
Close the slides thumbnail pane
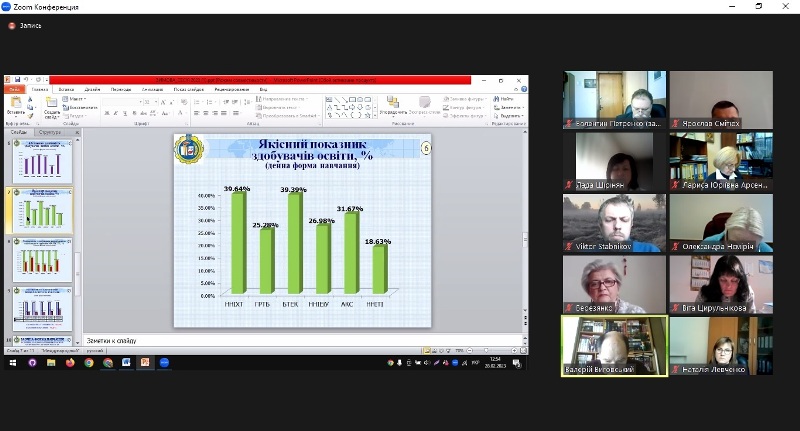click(x=78, y=132)
